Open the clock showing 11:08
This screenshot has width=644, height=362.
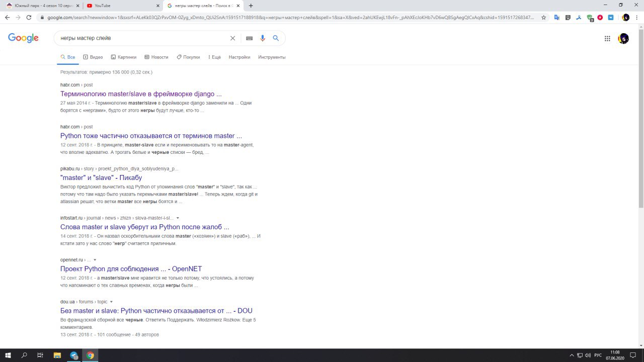615,355
